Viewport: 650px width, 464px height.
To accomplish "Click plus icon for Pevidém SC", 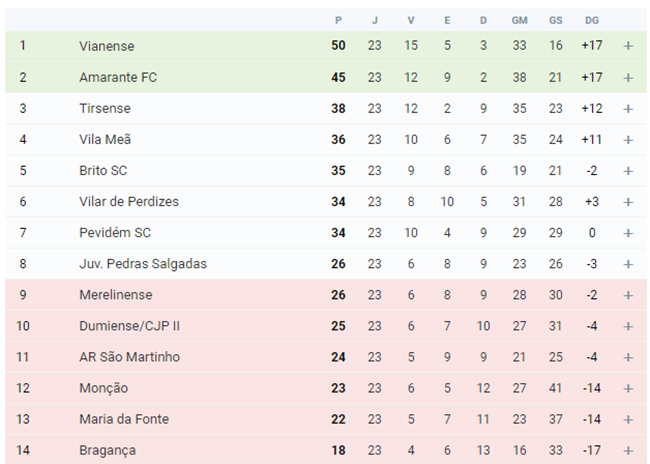I will [x=628, y=233].
